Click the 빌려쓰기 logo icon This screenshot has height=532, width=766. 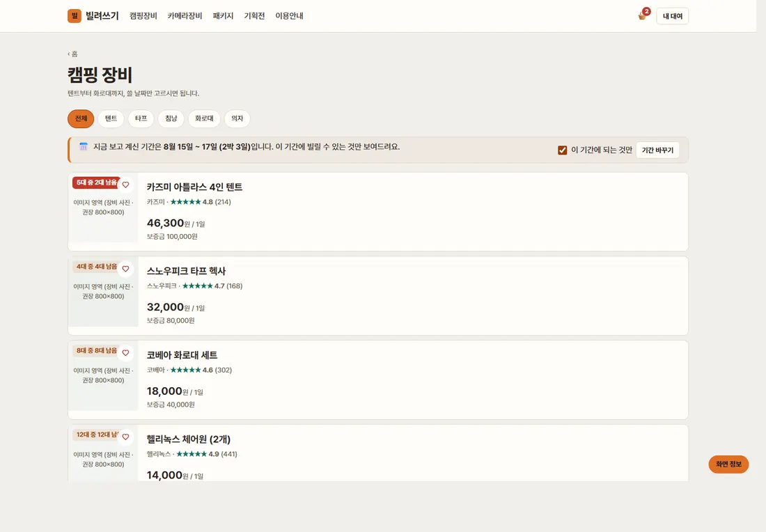tap(75, 16)
